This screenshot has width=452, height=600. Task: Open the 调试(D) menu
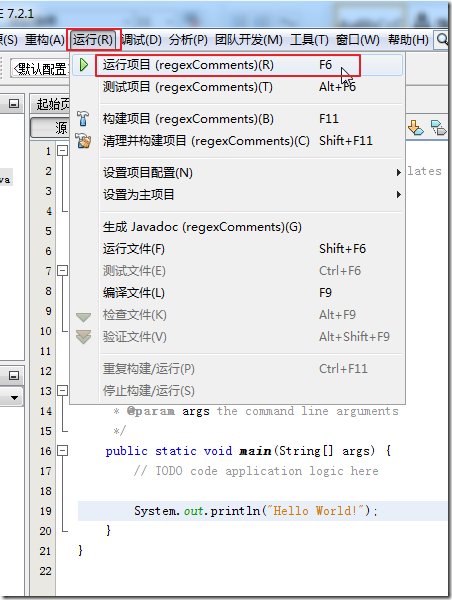pyautogui.click(x=142, y=40)
